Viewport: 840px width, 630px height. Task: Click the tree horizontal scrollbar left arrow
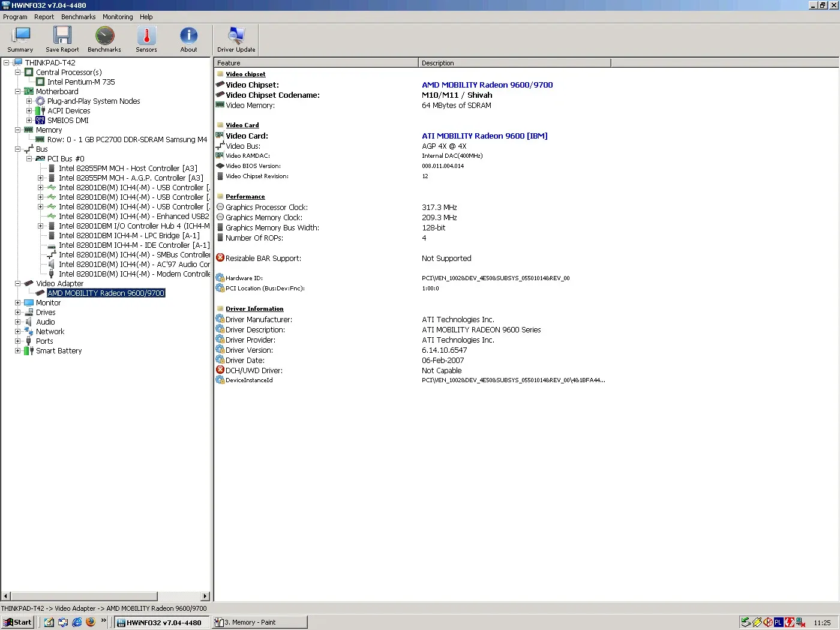[x=6, y=596]
